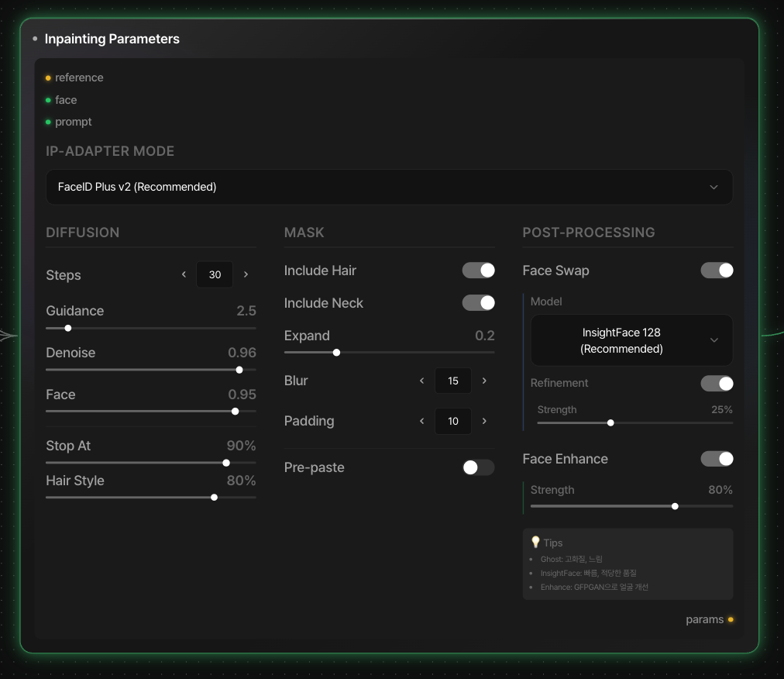
Task: Disable the Include Hair toggle
Action: [479, 270]
